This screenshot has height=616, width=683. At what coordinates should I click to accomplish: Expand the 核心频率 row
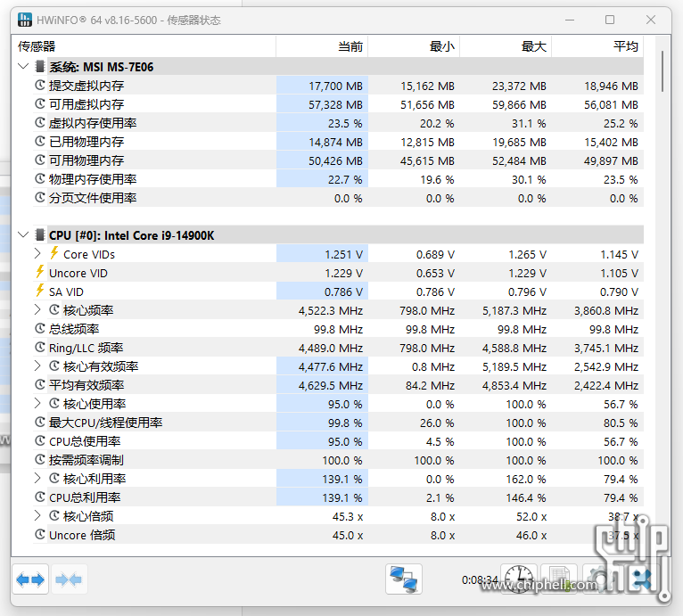point(37,309)
